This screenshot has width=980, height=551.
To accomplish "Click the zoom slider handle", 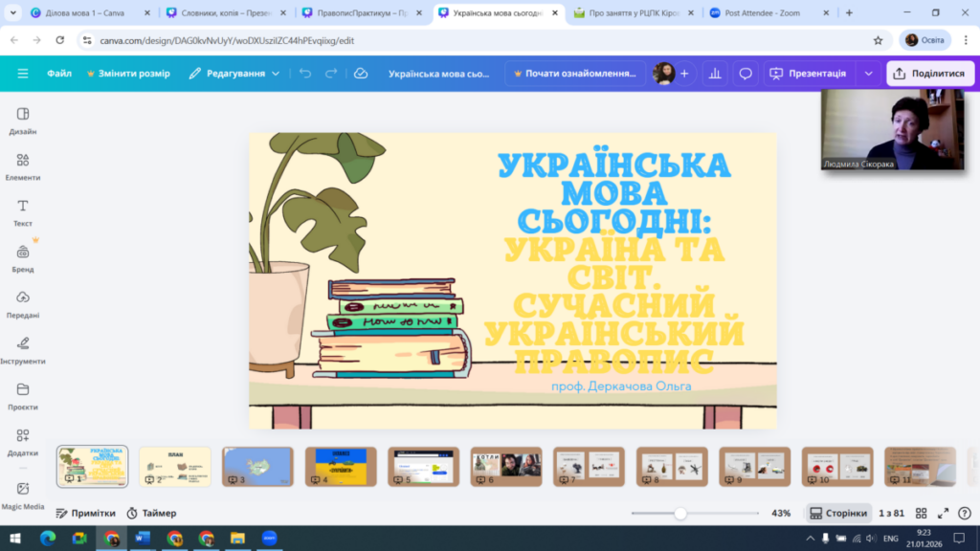I will point(680,514).
